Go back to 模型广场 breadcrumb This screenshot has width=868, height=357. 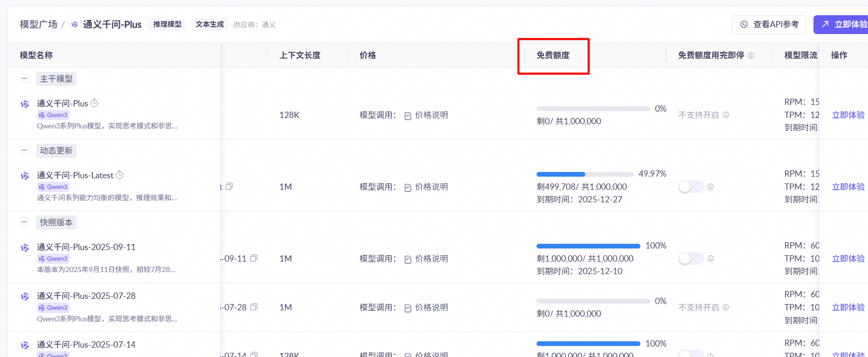pyautogui.click(x=38, y=25)
